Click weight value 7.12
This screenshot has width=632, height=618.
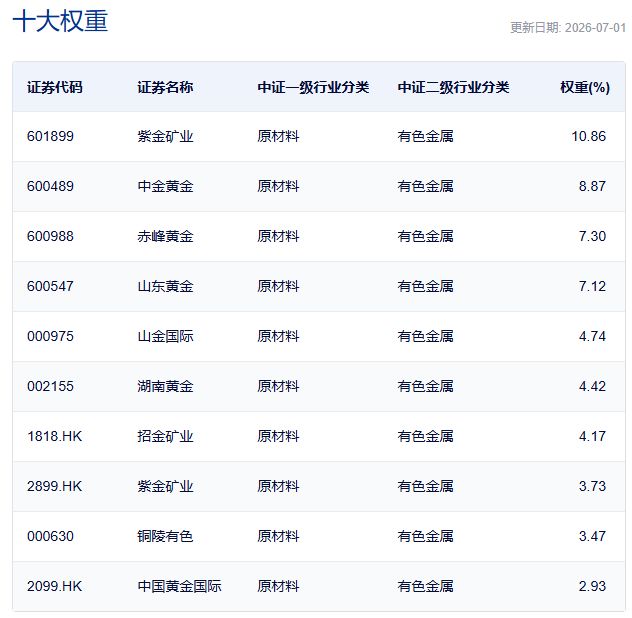click(x=592, y=286)
